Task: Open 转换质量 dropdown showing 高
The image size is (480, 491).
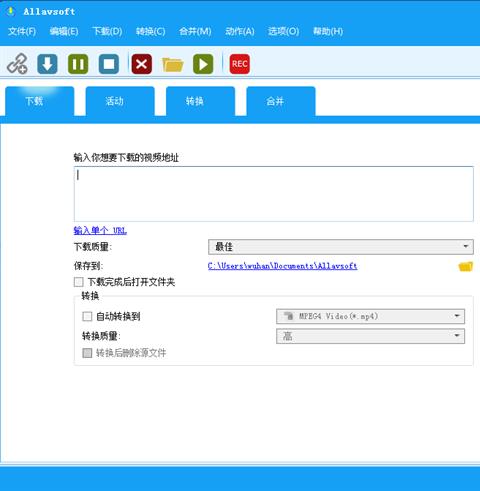Action: pyautogui.click(x=370, y=336)
